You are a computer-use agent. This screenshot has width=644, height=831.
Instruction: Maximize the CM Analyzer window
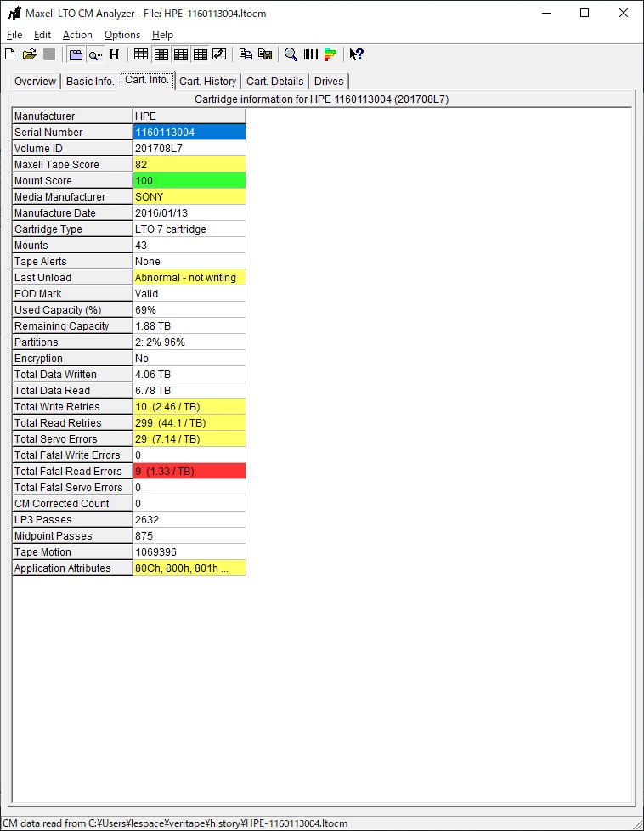(x=585, y=13)
